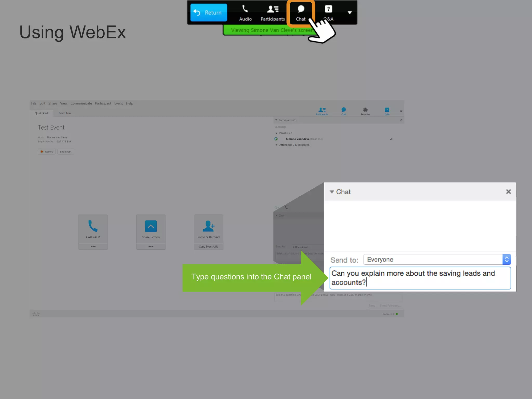
Task: Open the File menu
Action: point(34,103)
